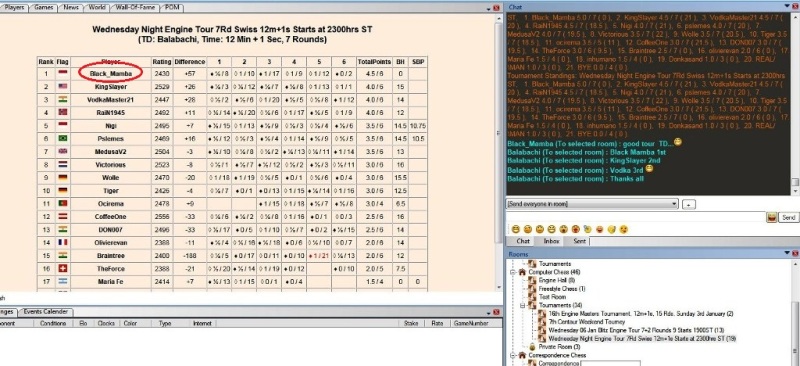This screenshot has width=800, height=366.
Task: Close the Rooms panel with red X
Action: 795,253
